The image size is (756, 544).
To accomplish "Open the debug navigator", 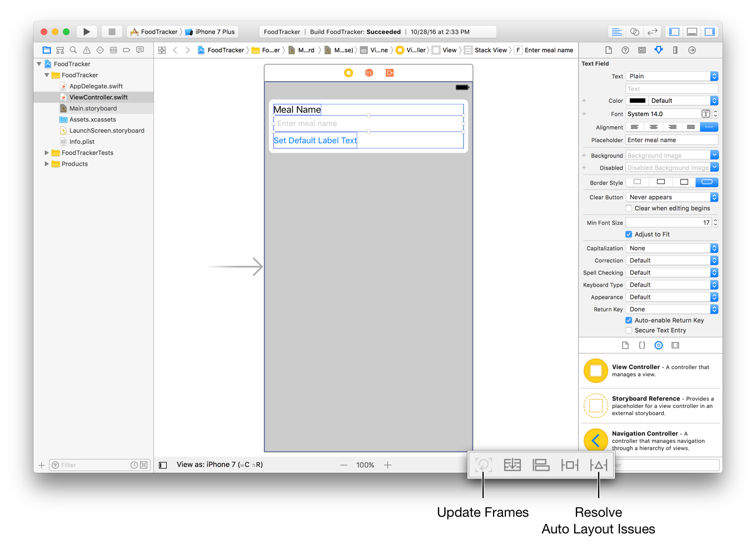I will [113, 50].
